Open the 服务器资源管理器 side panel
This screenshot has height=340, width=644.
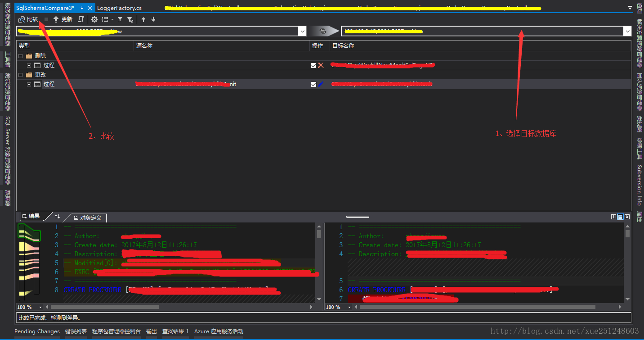[x=7, y=25]
